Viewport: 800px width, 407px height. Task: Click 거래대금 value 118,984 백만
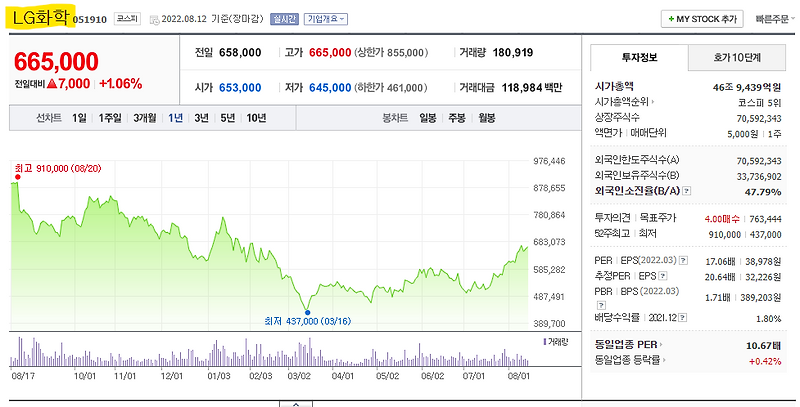coord(532,88)
